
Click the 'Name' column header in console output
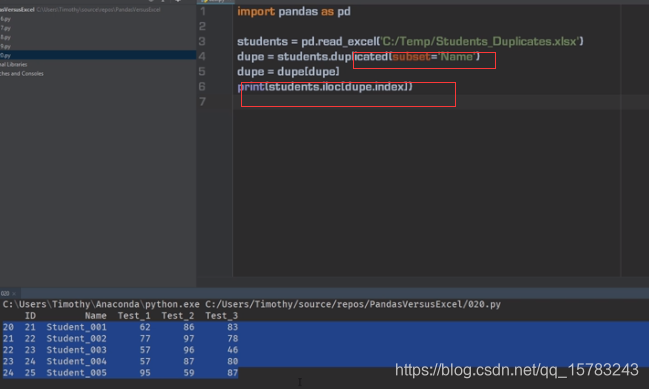[x=96, y=316]
